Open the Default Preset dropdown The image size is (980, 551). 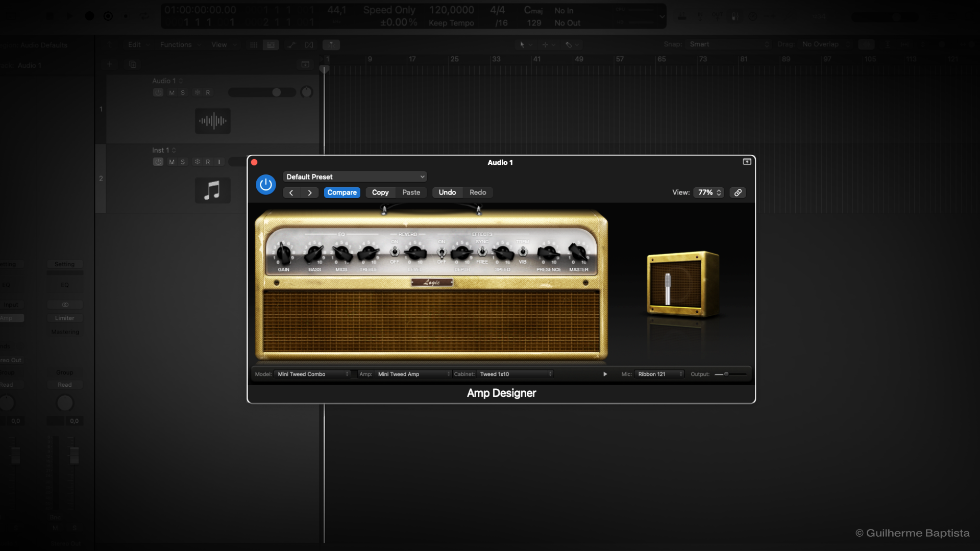(355, 177)
